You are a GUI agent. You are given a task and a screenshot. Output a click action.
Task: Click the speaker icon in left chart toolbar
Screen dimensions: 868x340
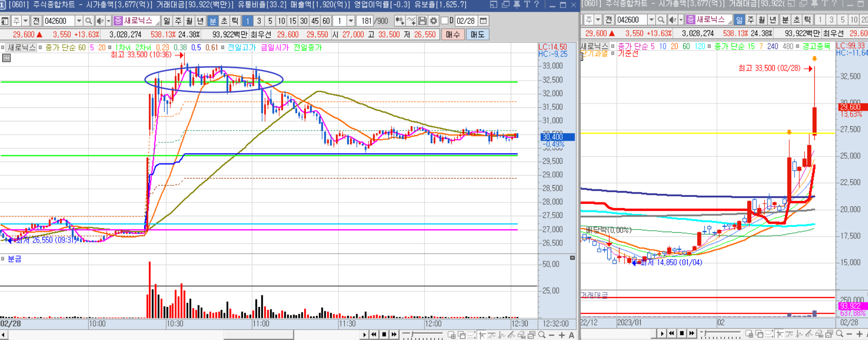(x=100, y=21)
